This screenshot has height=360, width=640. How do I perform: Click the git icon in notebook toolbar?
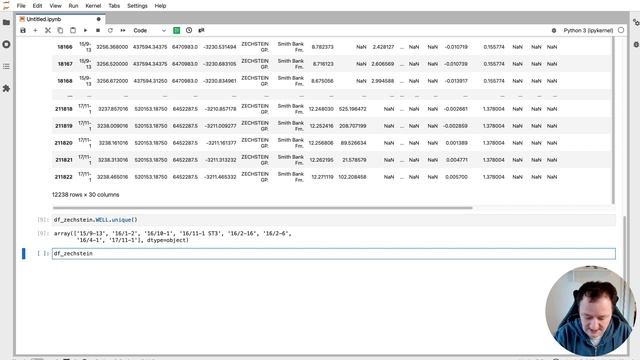click(201, 30)
